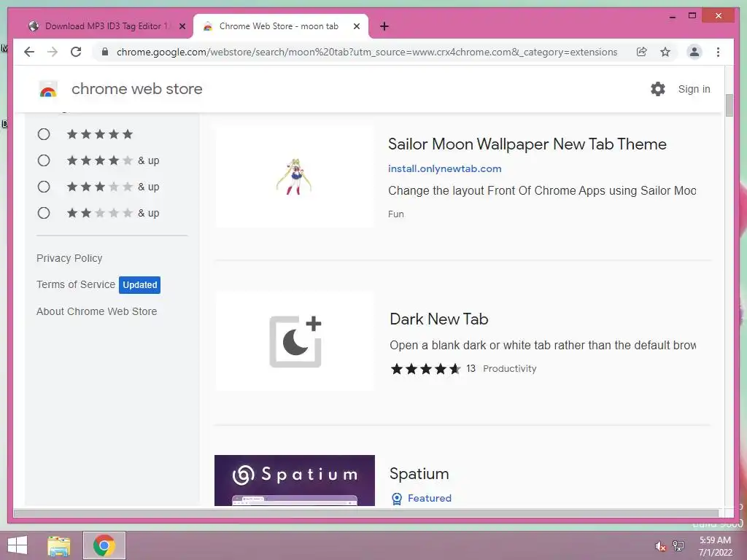Select the three stars & up filter
Image resolution: width=747 pixels, height=560 pixels.
point(44,187)
